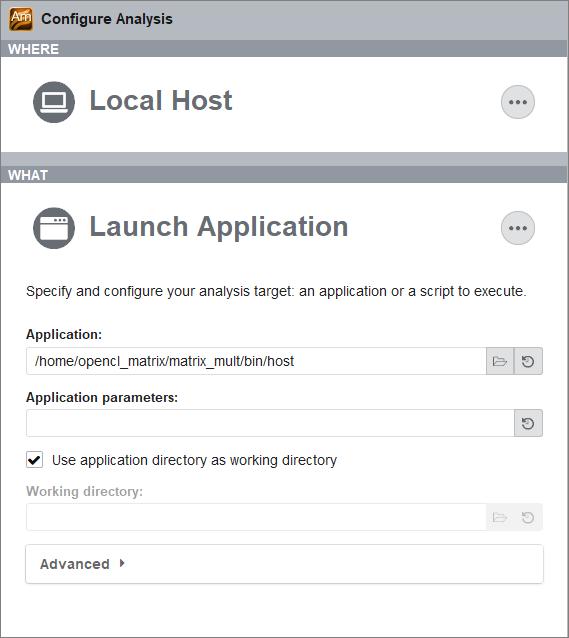Select the Launch Application target label

point(219,227)
